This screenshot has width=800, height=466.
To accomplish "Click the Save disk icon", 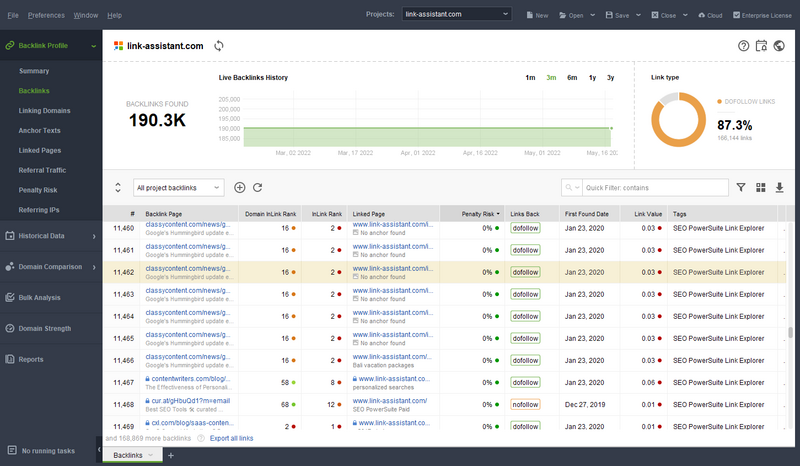I will [x=609, y=15].
